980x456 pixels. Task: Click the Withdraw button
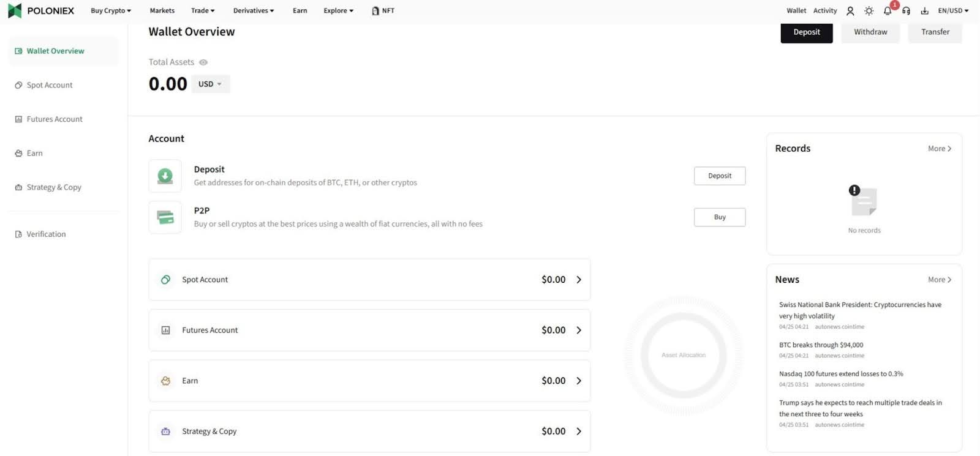pyautogui.click(x=870, y=32)
